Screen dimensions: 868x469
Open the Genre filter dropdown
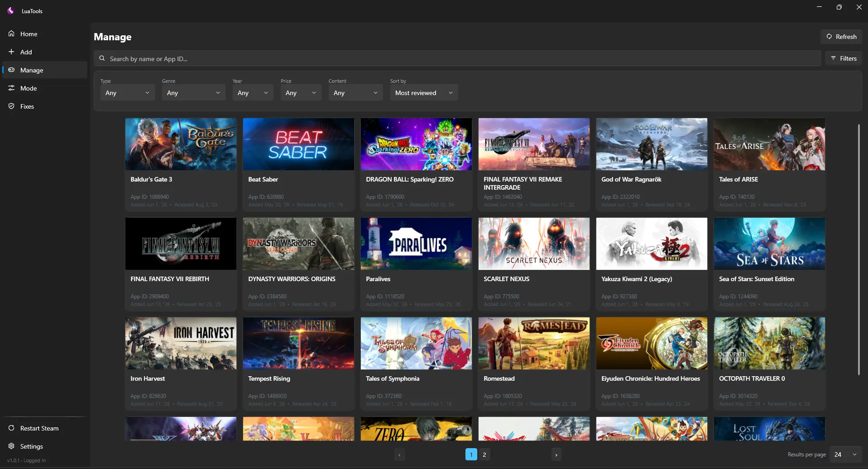pyautogui.click(x=194, y=93)
